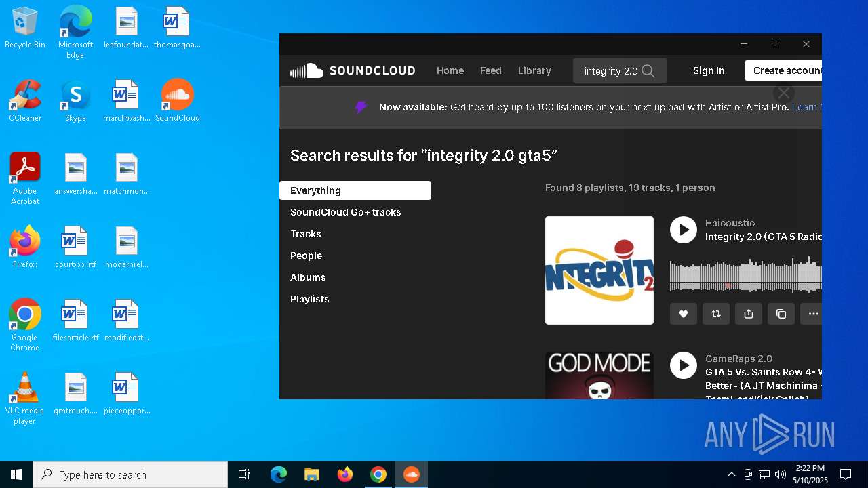Play the Integrity 2.0 track
Image resolution: width=868 pixels, height=488 pixels.
(x=684, y=230)
